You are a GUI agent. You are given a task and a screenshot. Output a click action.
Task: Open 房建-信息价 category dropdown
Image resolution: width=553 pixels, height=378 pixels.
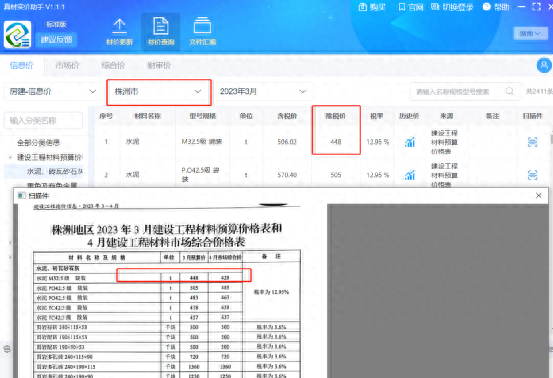(52, 92)
